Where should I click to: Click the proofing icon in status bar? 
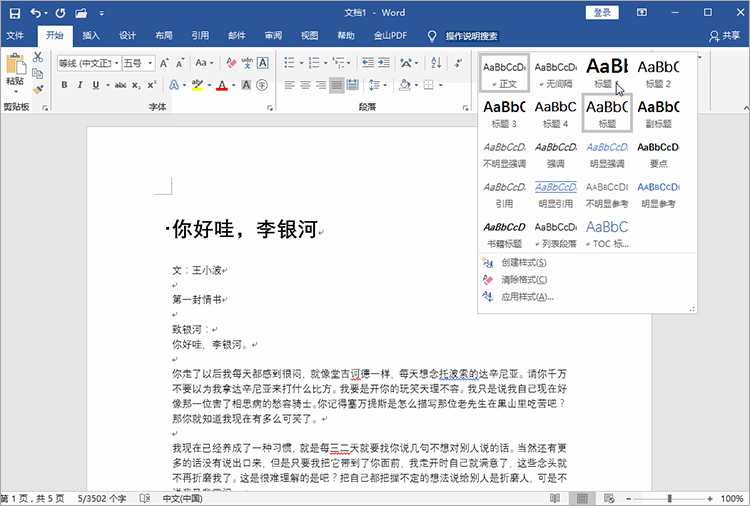point(145,498)
